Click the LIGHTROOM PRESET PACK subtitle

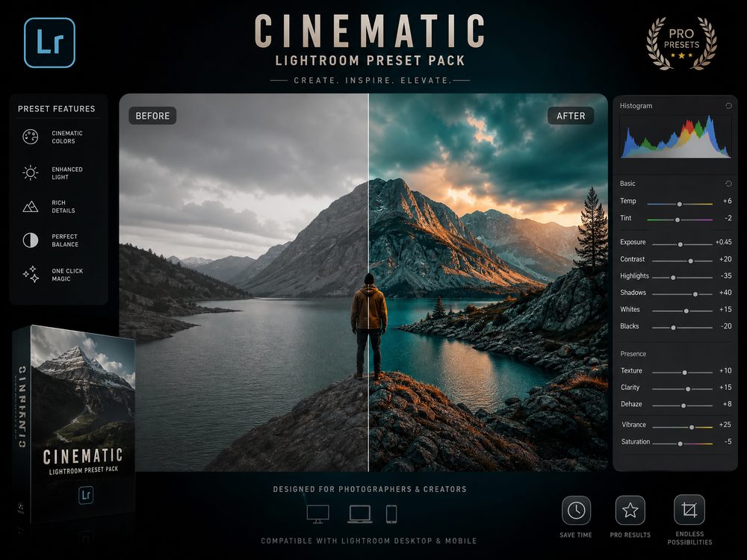370,61
